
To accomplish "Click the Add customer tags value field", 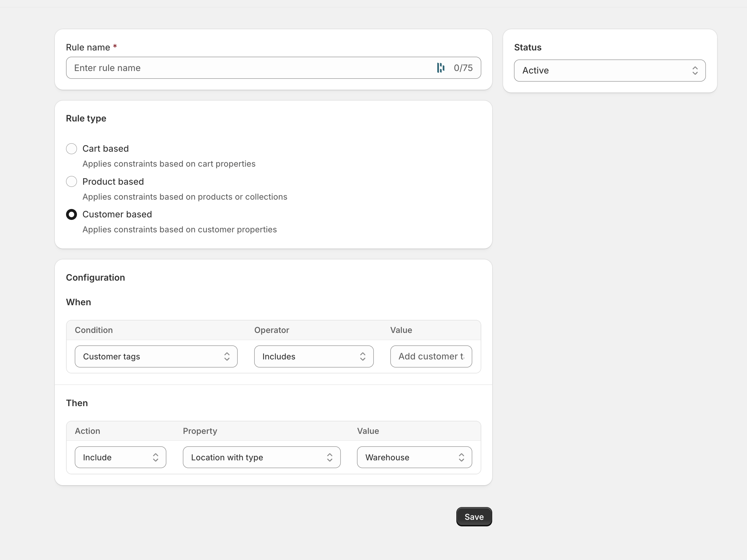I will [x=431, y=356].
